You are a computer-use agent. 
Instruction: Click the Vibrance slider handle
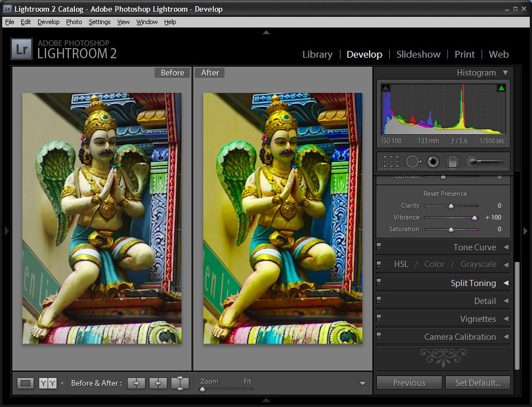point(475,218)
